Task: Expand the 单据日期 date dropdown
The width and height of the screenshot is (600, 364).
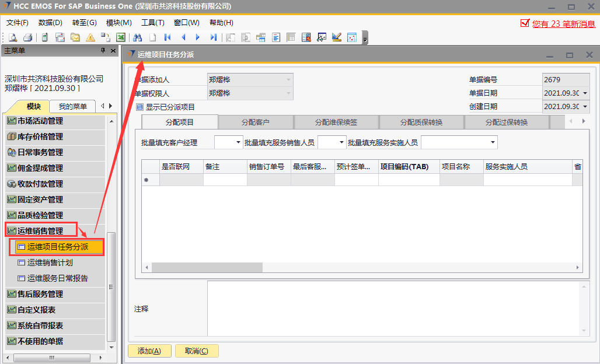Action: pos(585,93)
